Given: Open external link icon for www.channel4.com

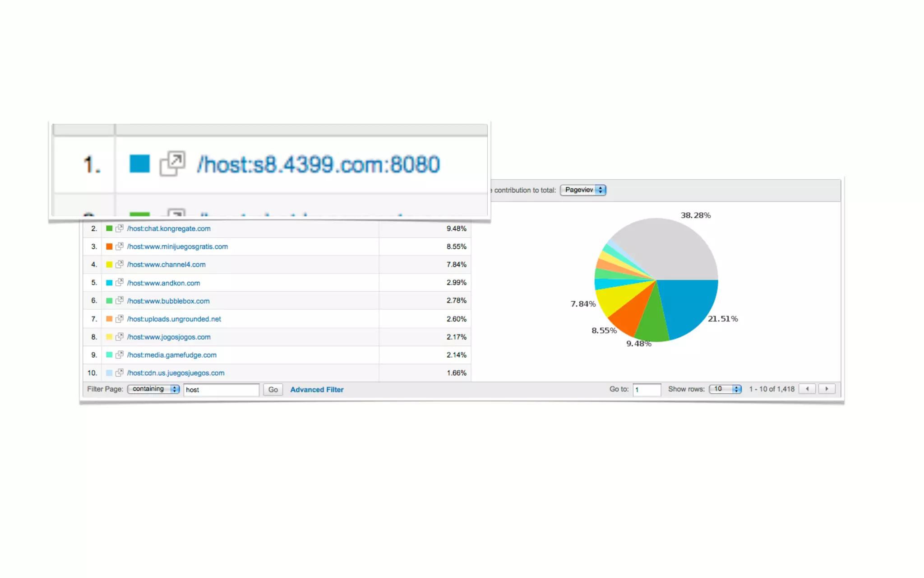Looking at the screenshot, I should tap(120, 265).
